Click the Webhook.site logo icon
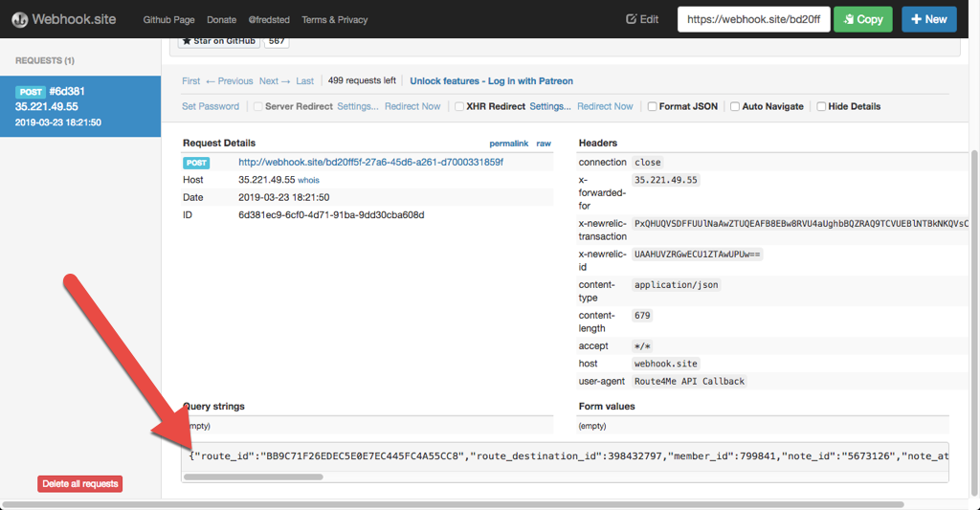This screenshot has height=510, width=980. click(x=19, y=19)
